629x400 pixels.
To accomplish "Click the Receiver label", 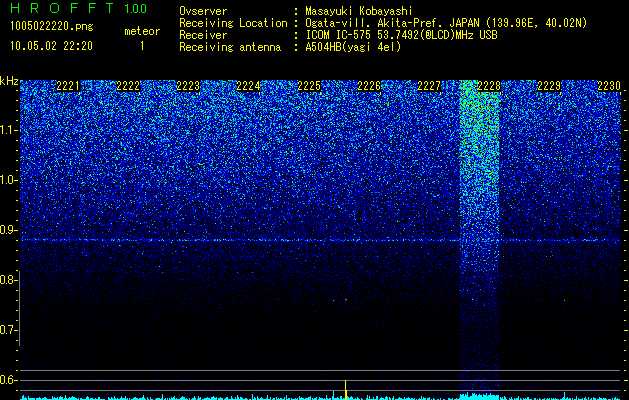I will click(203, 35).
